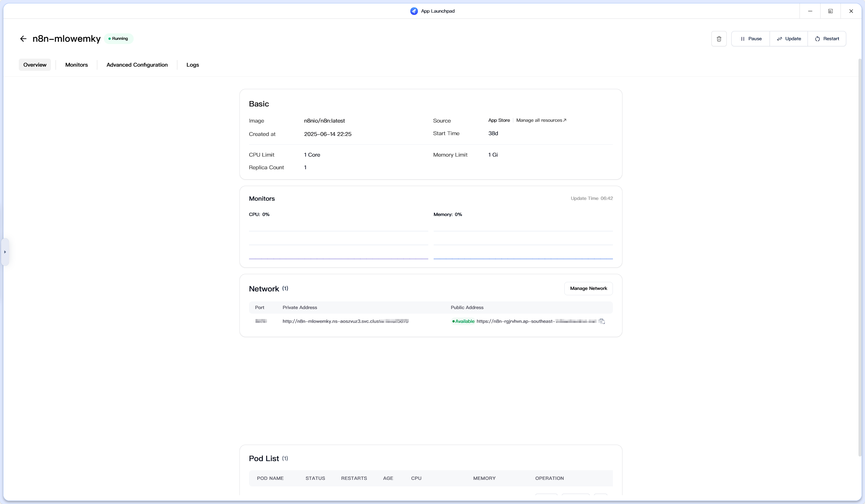Maximize the App Launchpad window
Screen dimensions: 865x504
click(x=831, y=11)
